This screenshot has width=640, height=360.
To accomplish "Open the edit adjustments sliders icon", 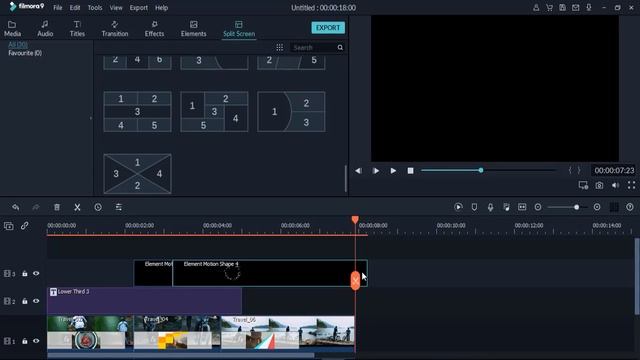I will (x=119, y=207).
